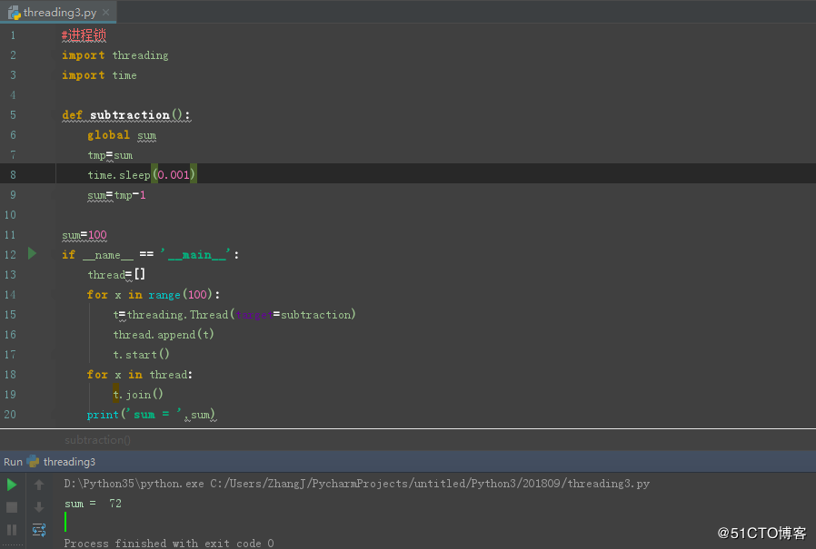816x549 pixels.
Task: Click the Run panel label
Action: (x=13, y=462)
